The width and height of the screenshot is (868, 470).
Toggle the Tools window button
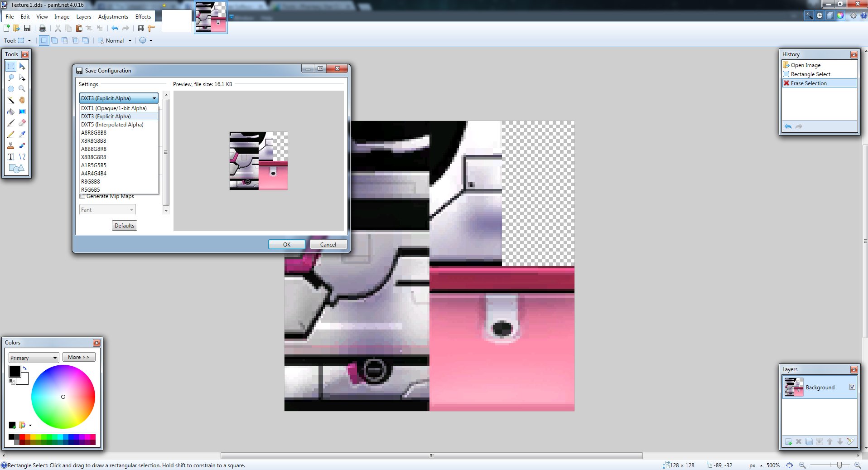click(809, 15)
